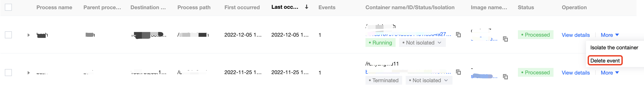Check the 2022-11-25 event row checkbox
Image resolution: width=644 pixels, height=89 pixels.
tap(8, 73)
